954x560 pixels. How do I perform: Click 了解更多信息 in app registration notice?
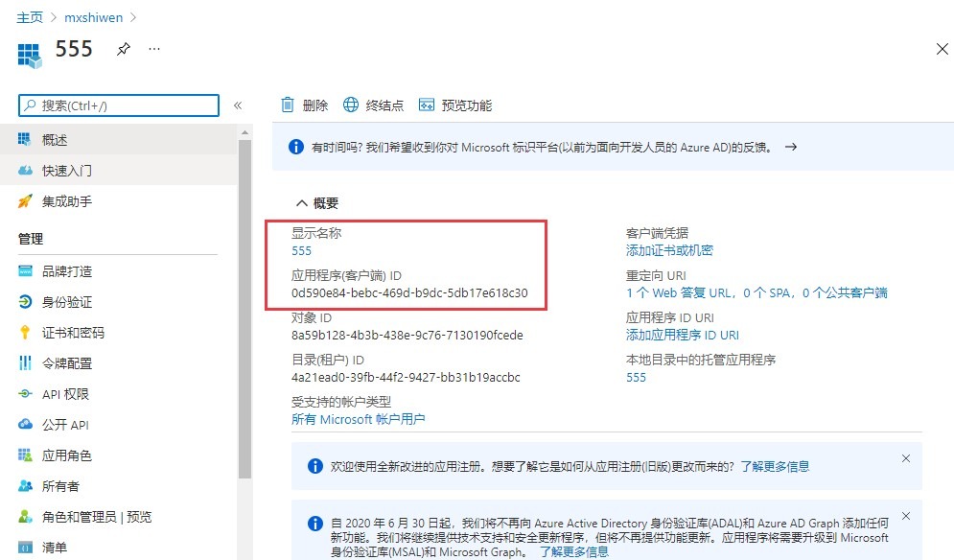(x=775, y=467)
